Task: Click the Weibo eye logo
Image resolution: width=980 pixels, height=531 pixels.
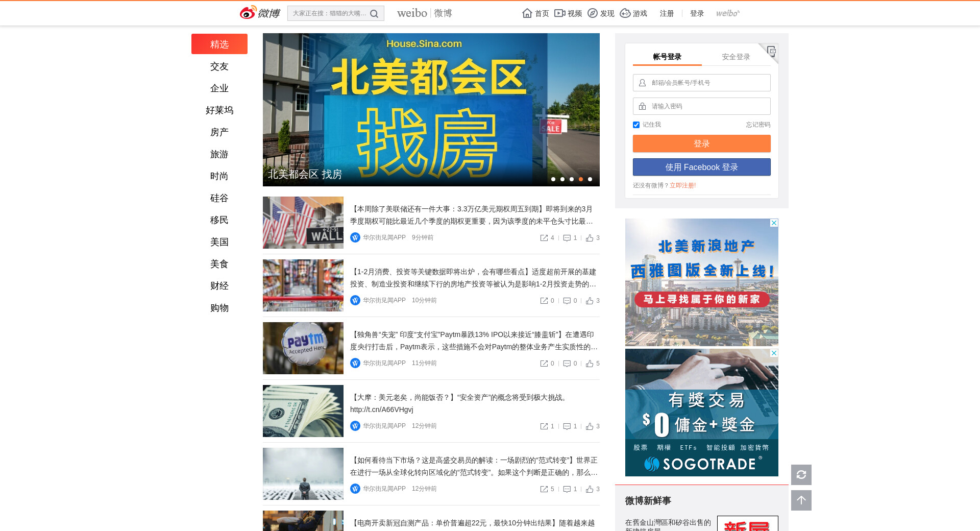Action: pos(248,12)
